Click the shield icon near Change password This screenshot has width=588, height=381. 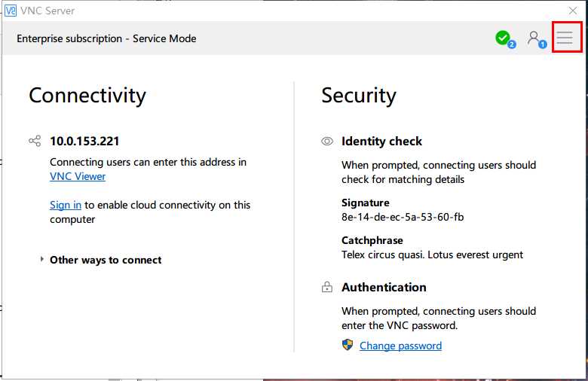point(348,345)
